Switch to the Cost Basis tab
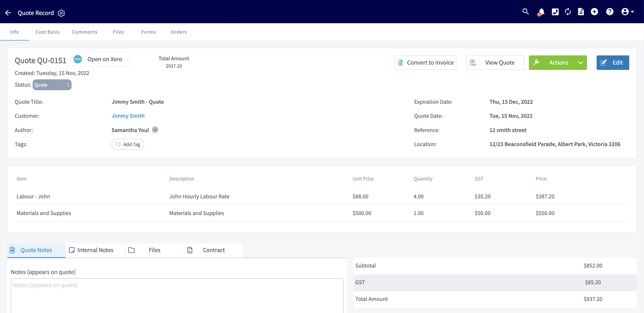 (47, 32)
